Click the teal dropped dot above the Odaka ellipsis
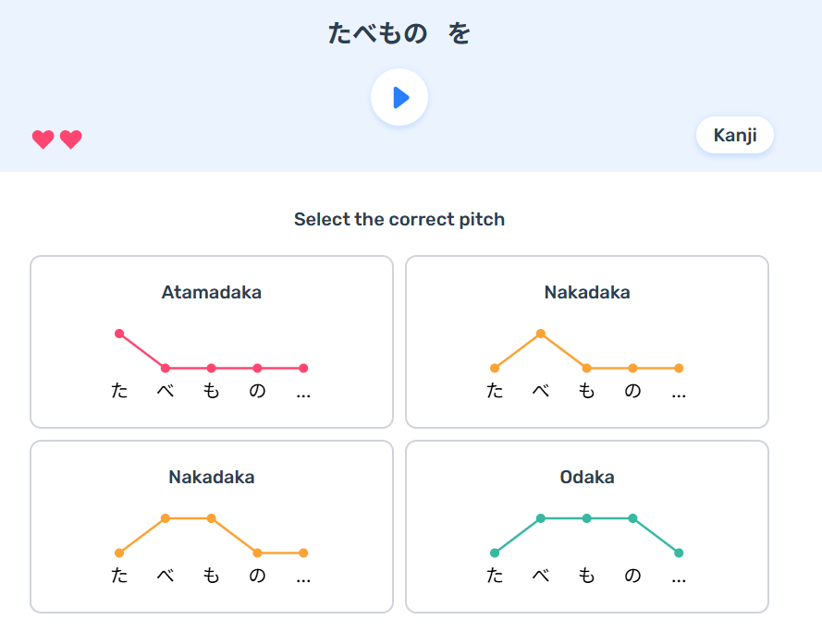Image resolution: width=822 pixels, height=644 pixels. [679, 553]
